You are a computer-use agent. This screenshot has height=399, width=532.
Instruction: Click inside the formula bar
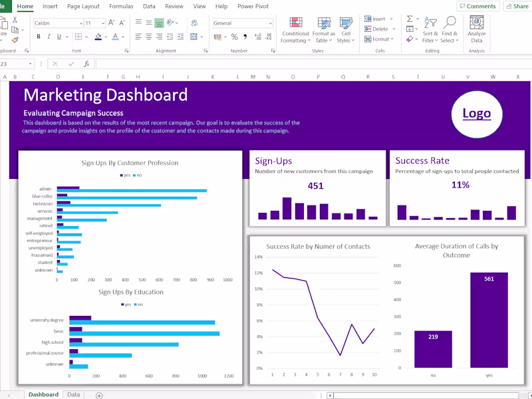[x=313, y=64]
